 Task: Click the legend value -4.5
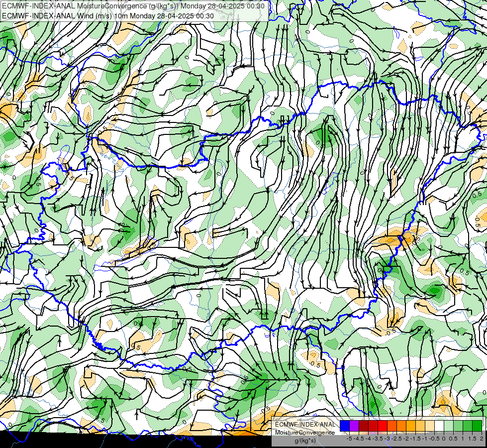tap(359, 439)
